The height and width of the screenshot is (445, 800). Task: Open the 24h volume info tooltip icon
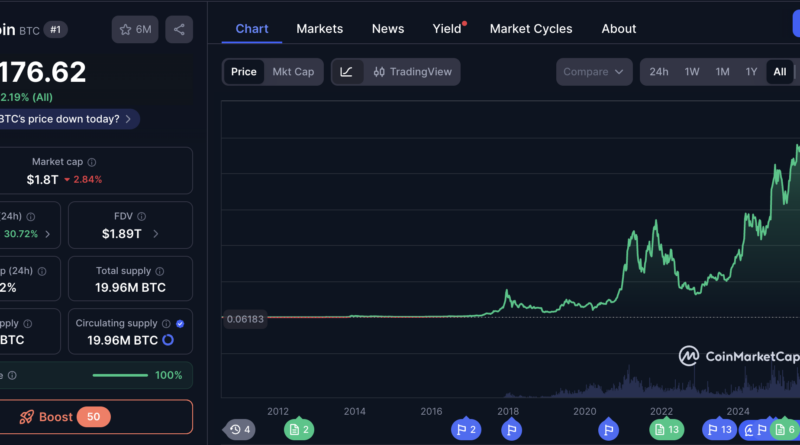[31, 217]
